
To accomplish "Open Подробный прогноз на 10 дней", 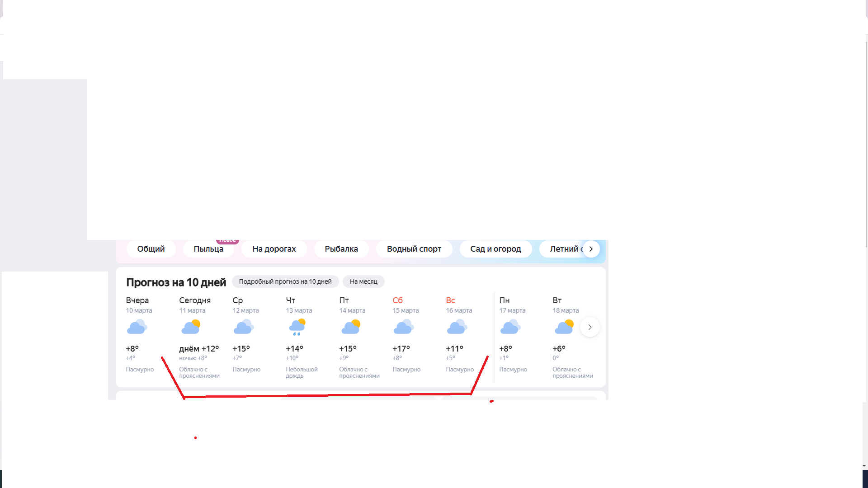I will pyautogui.click(x=285, y=282).
